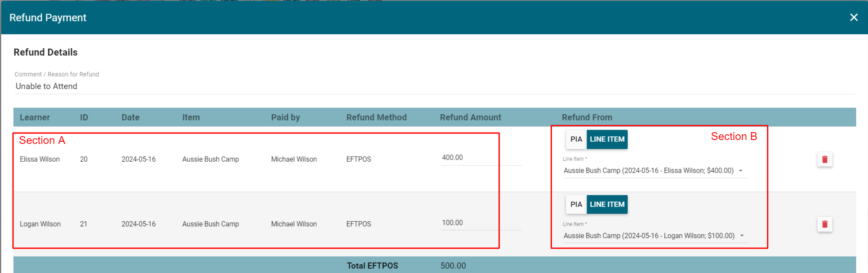
Task: Delete Logan Wilson's refund row
Action: click(824, 224)
